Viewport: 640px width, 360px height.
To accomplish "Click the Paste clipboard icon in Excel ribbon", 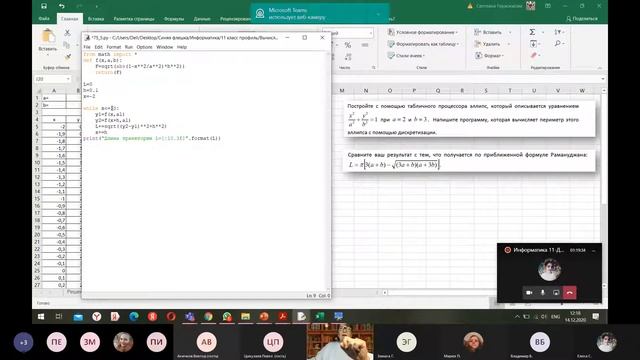I will 48,36.
